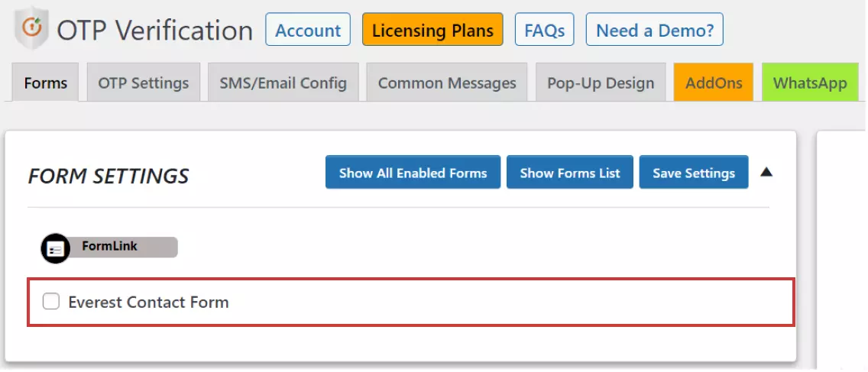Save the form settings

pyautogui.click(x=694, y=172)
